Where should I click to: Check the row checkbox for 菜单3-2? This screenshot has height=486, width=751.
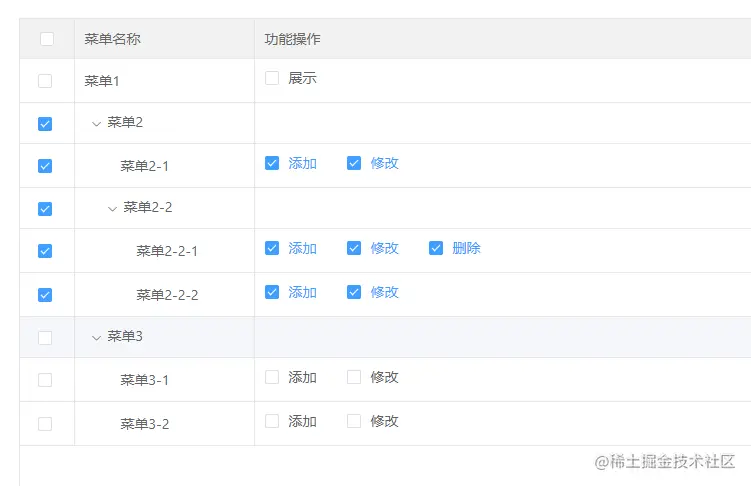pos(45,424)
